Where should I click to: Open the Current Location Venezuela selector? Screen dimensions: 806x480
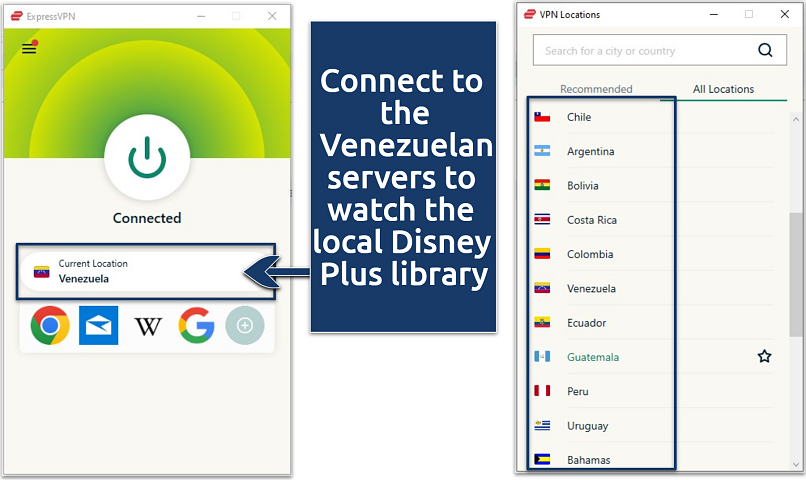(146, 271)
